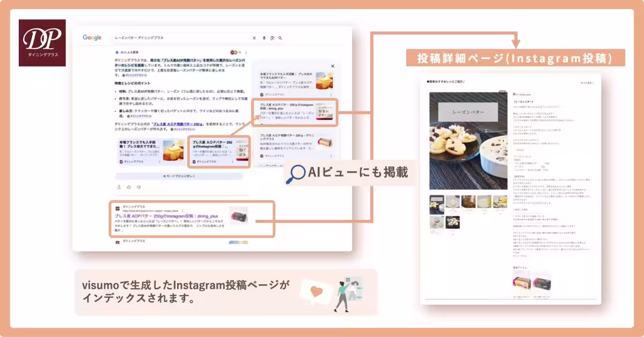Click the magnifier search icon in Google bar

pyautogui.click(x=280, y=38)
